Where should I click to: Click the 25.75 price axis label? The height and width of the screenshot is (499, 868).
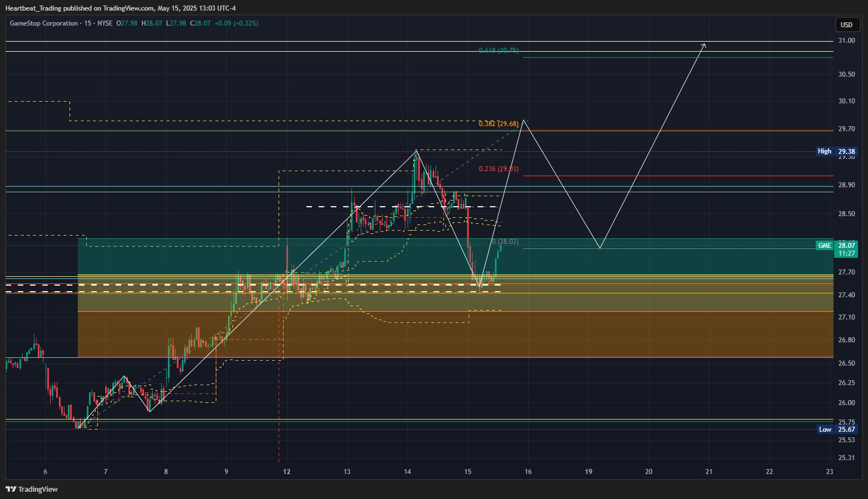click(x=846, y=422)
